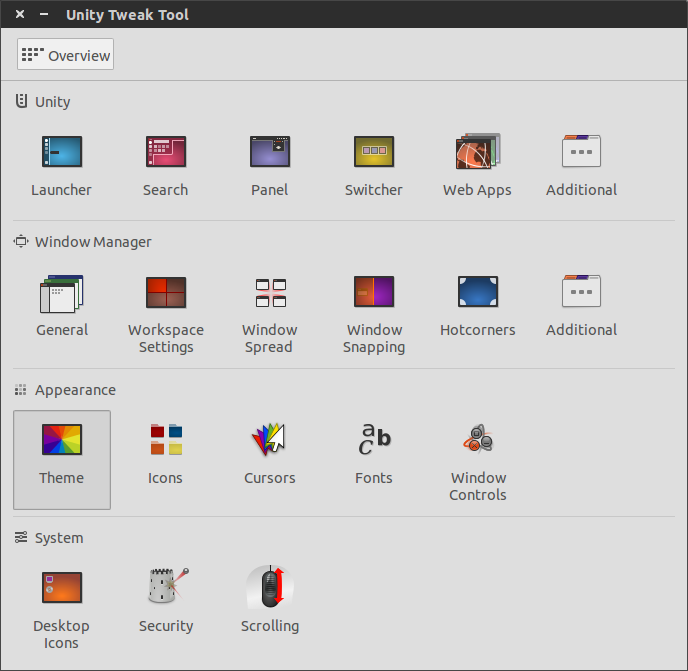Select the Theme appearance icon
This screenshot has height=671, width=688.
(62, 459)
